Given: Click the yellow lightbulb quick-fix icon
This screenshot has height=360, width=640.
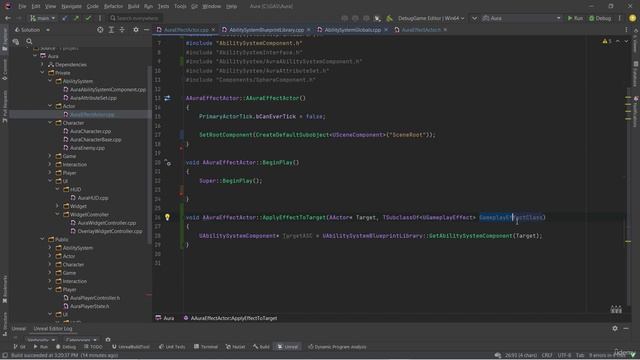Looking at the screenshot, I should pyautogui.click(x=167, y=217).
